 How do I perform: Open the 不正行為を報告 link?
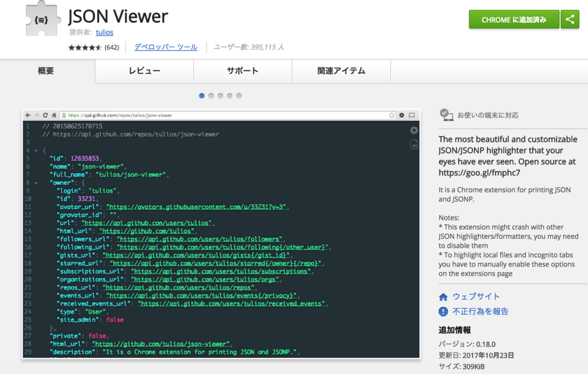click(x=481, y=311)
